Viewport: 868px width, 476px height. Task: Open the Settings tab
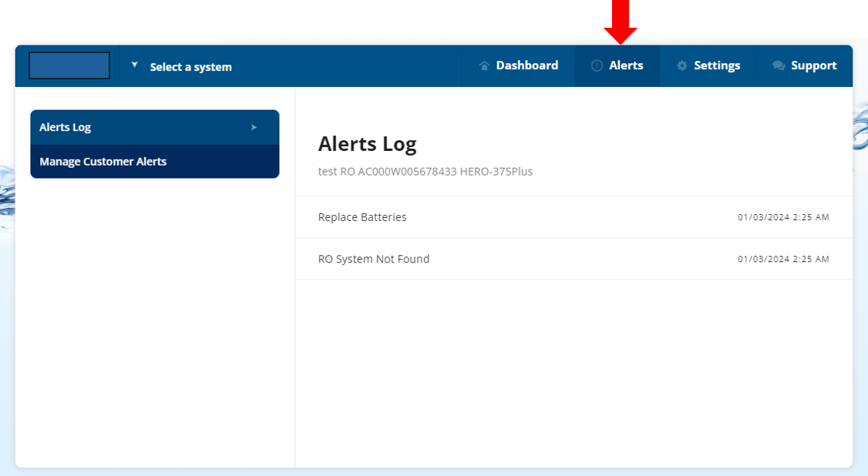coord(708,65)
